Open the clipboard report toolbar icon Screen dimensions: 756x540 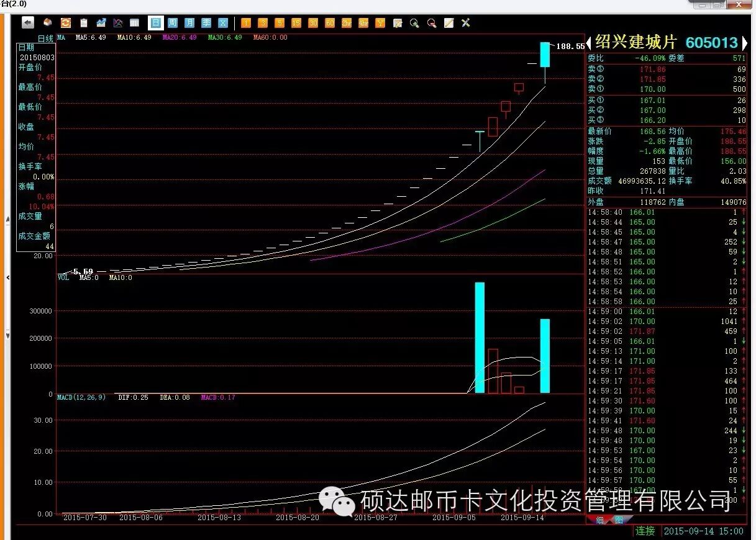[x=83, y=23]
